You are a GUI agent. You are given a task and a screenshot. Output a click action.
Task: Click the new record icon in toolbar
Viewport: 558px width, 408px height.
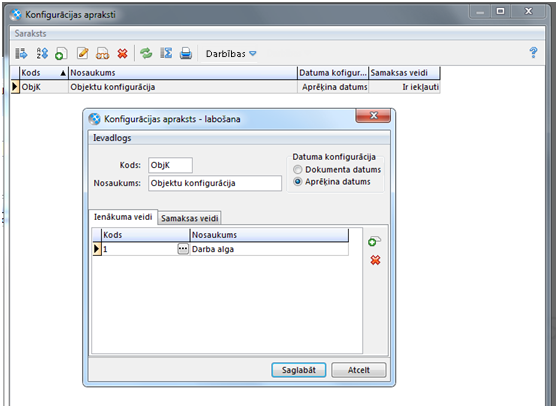[x=61, y=53]
